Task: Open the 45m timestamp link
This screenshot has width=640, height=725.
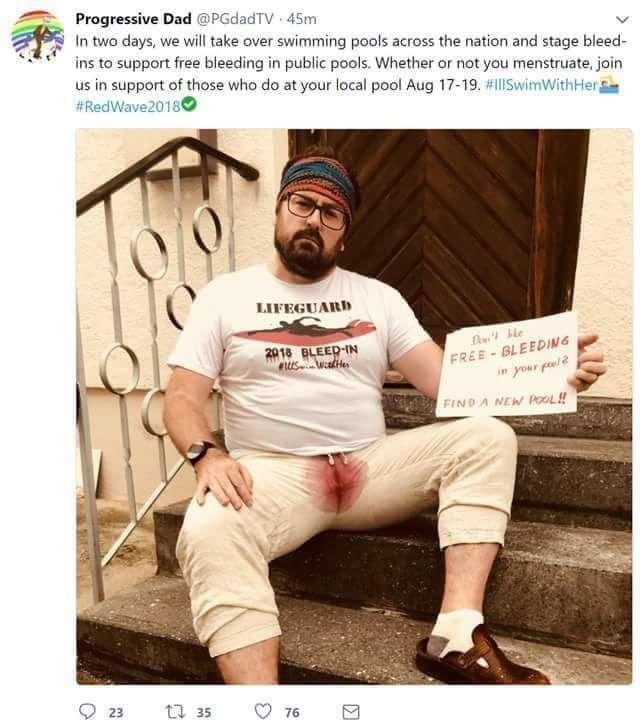Action: (302, 19)
